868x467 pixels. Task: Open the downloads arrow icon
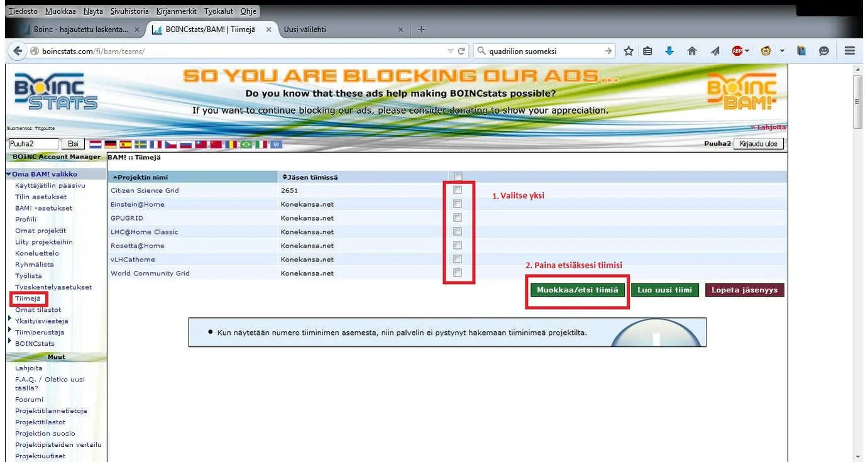click(669, 51)
